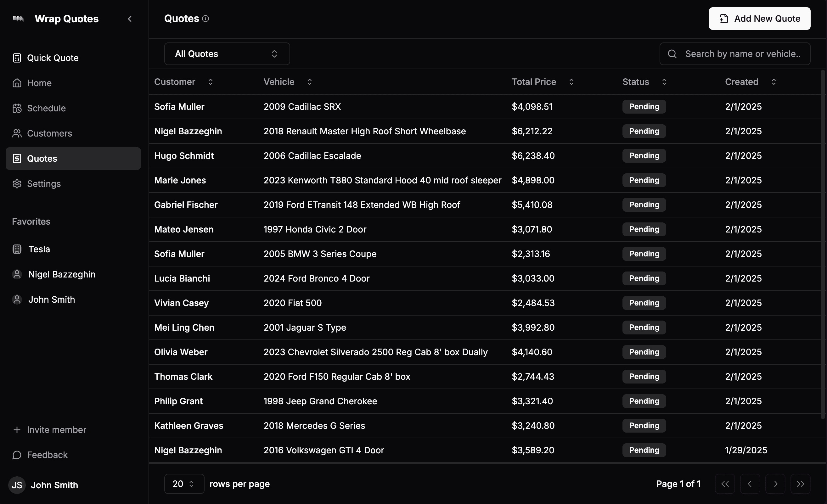Sort by Customer column

pos(183,81)
